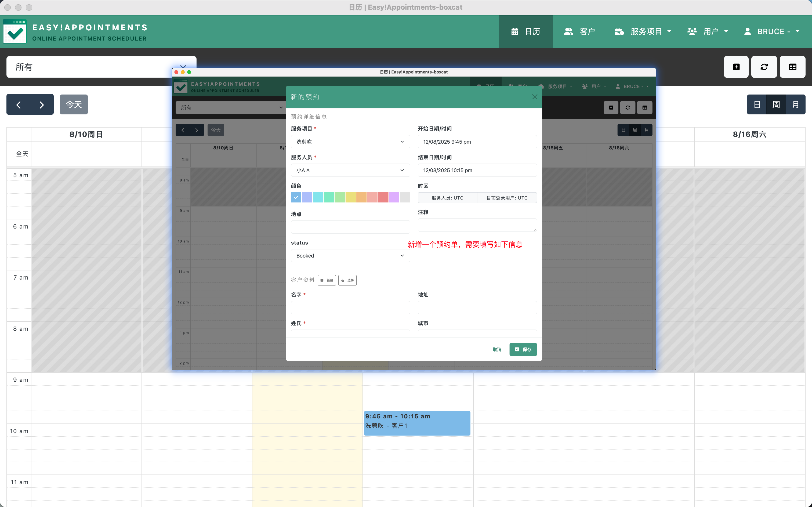Click the 开始日期/时间 input field

pyautogui.click(x=477, y=142)
